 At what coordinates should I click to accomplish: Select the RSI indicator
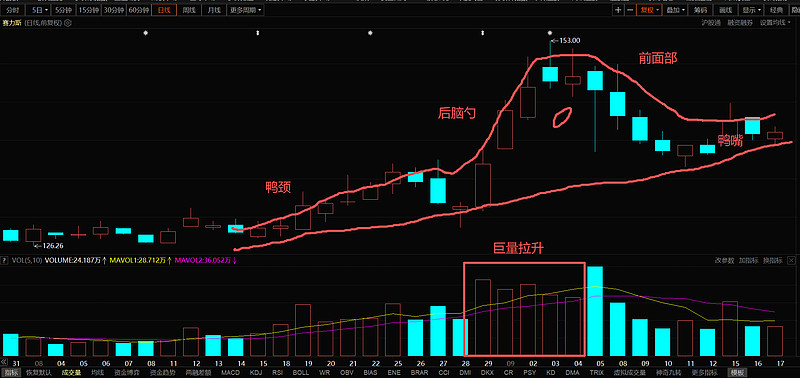pos(278,373)
